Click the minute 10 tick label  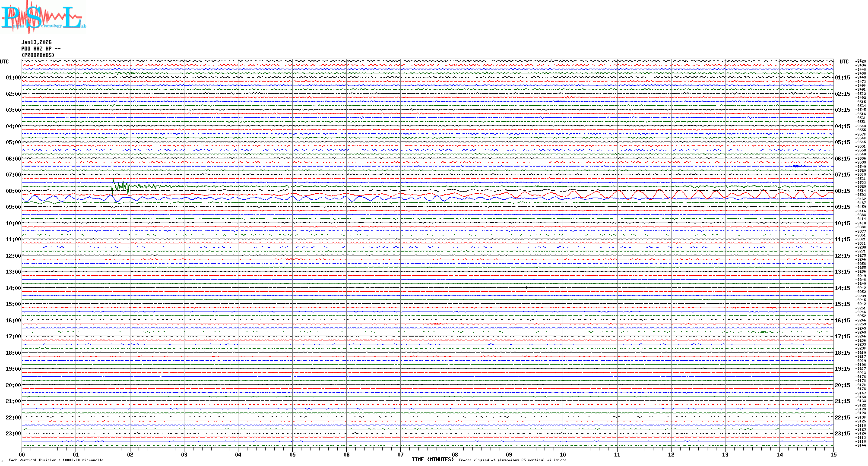[563, 455]
